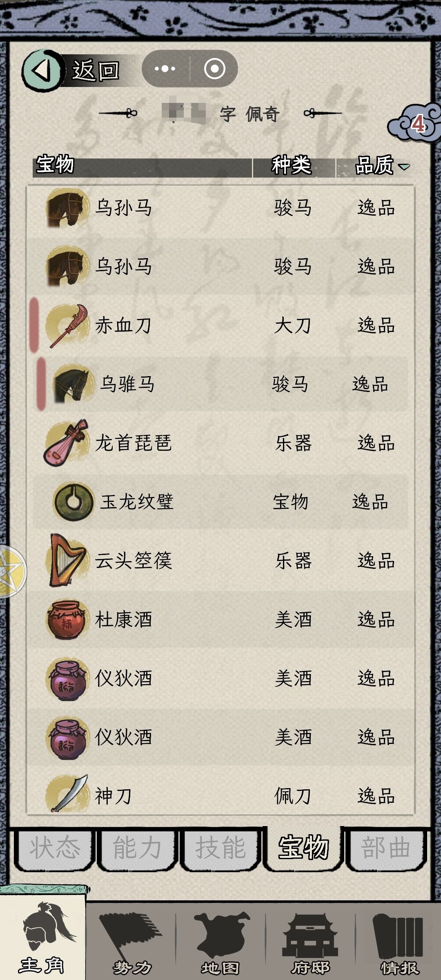Go to 势力 in bottom navigation
This screenshot has height=980, width=441.
tap(131, 944)
